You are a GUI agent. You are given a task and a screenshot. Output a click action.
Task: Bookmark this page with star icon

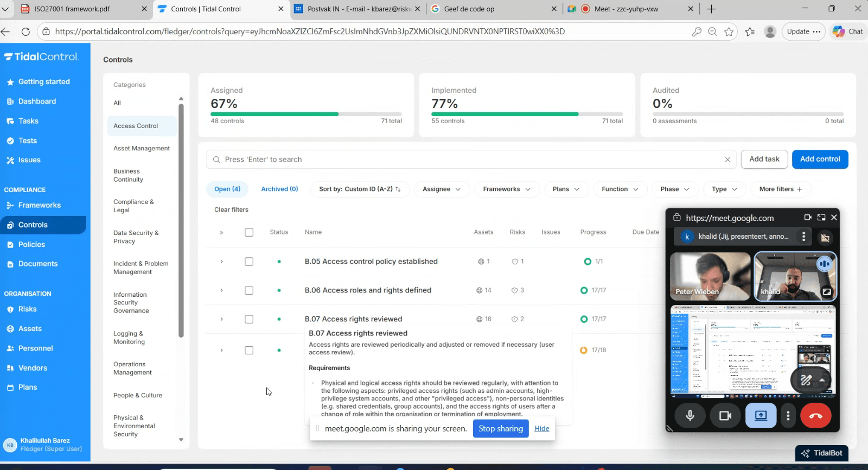pos(729,31)
